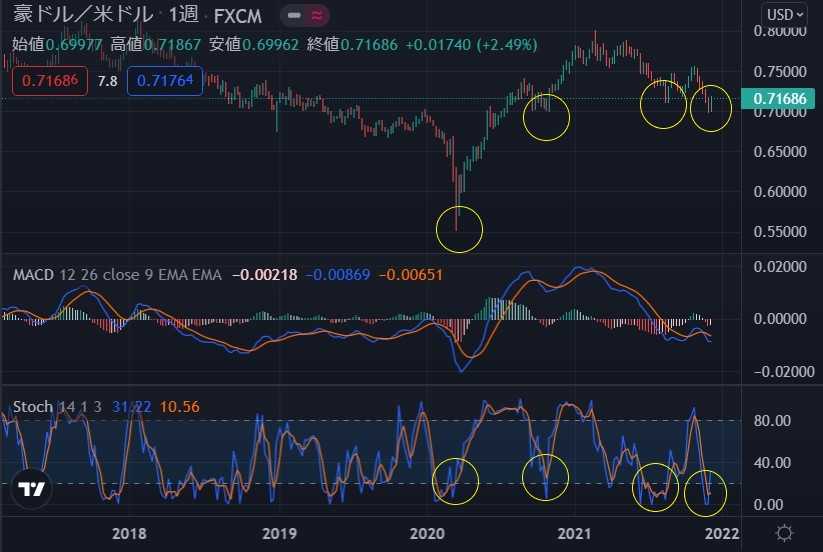Click the MACD value -0.00218
This screenshot has height=552, width=823.
[265, 274]
